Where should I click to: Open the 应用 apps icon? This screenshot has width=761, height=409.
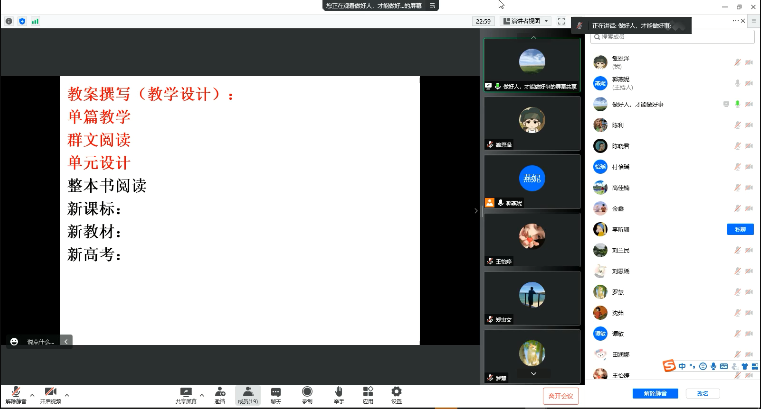coord(367,391)
